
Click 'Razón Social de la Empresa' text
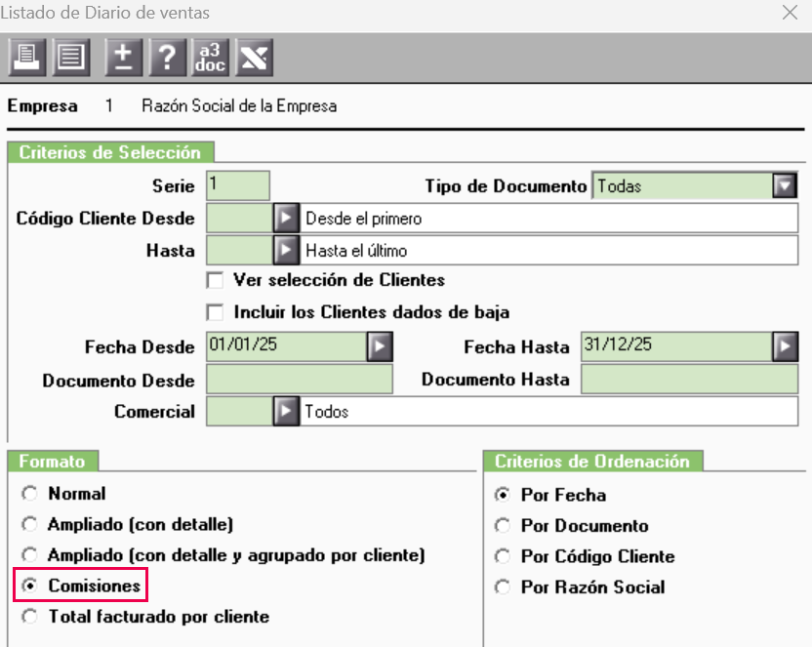[x=239, y=106]
